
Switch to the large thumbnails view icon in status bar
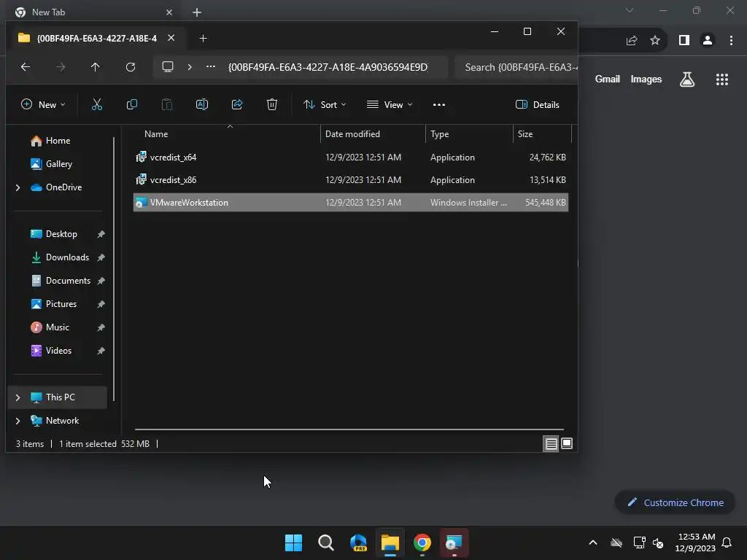point(566,444)
